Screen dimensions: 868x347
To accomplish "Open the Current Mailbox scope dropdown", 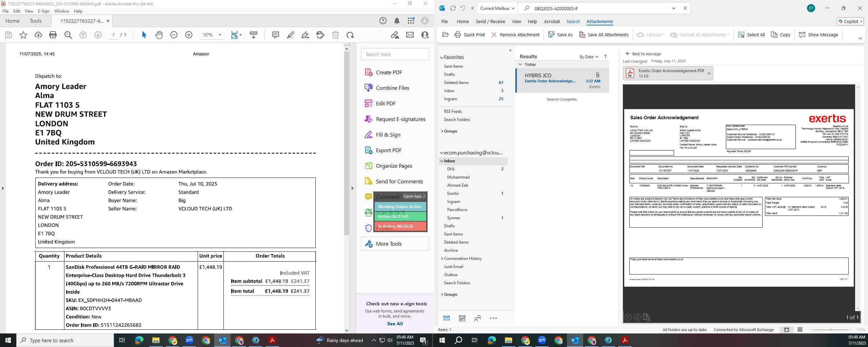I will 497,8.
